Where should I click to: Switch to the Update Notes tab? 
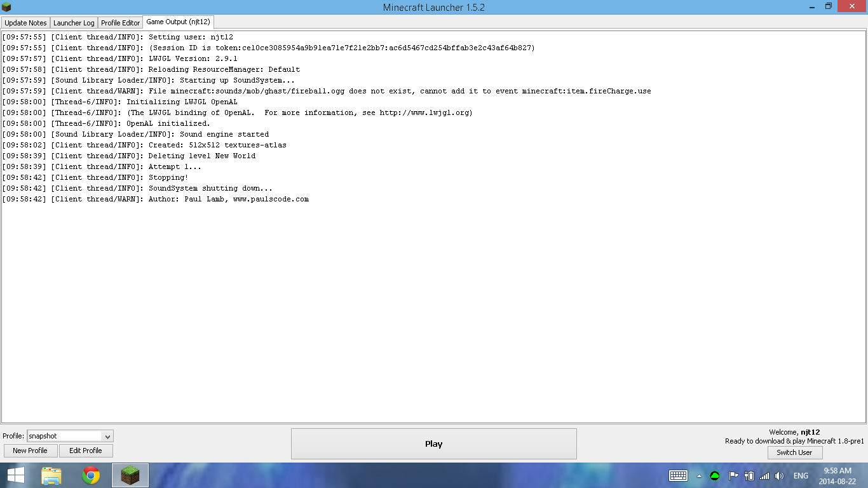[25, 23]
